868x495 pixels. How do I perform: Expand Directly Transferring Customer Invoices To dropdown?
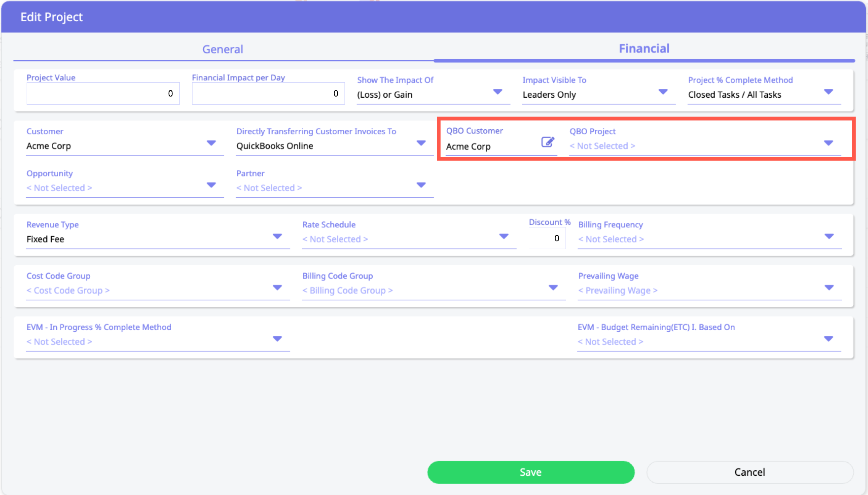tap(421, 143)
